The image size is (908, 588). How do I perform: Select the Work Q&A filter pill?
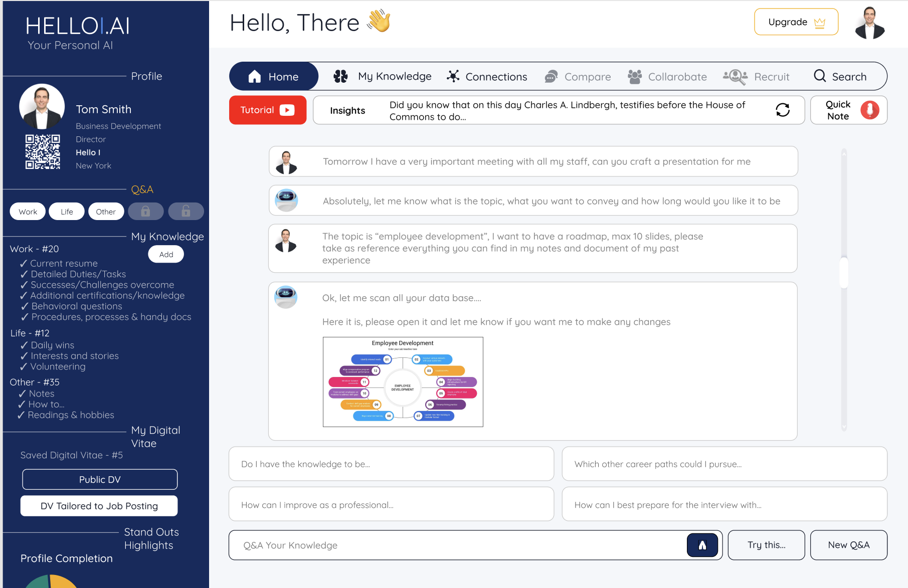pyautogui.click(x=28, y=211)
